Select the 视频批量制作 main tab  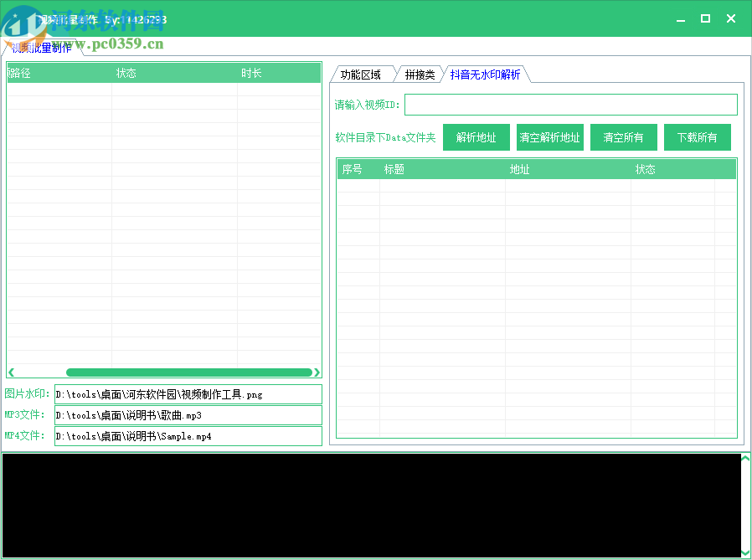click(41, 48)
